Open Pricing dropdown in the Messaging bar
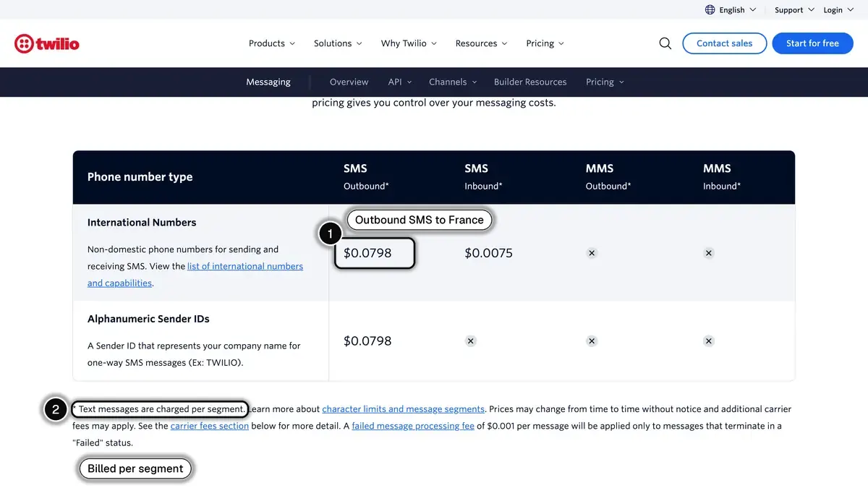868x488 pixels. [605, 82]
